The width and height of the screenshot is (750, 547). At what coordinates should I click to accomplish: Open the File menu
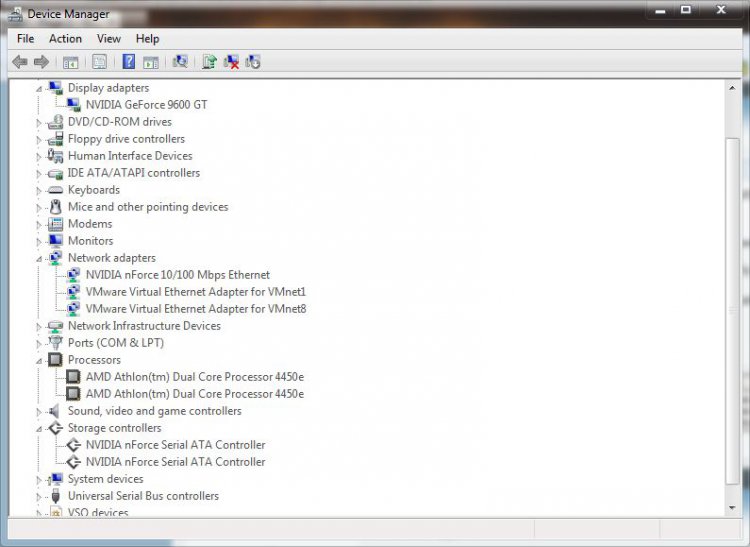tap(25, 39)
